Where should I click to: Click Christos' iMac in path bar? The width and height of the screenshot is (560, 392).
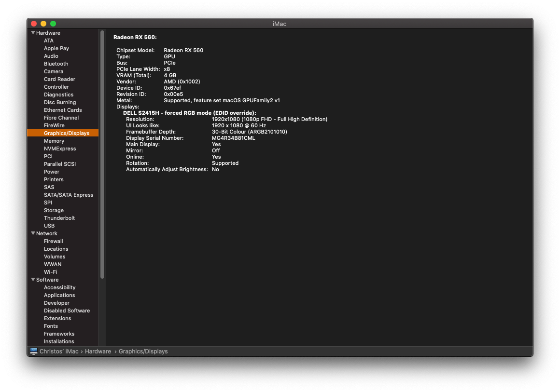pos(59,351)
